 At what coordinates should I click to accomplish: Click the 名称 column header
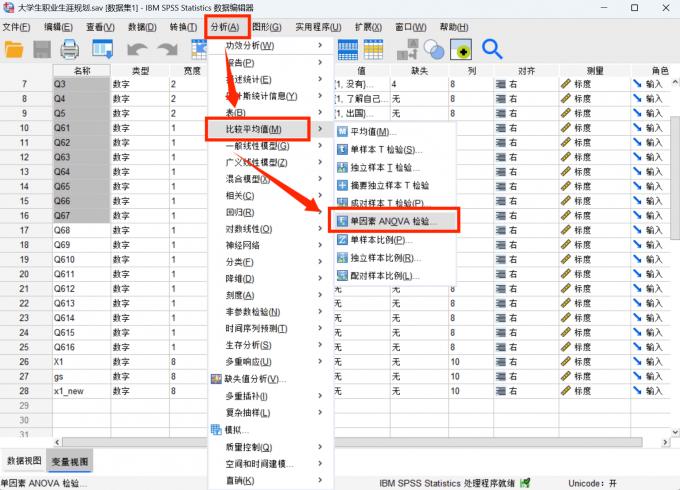pyautogui.click(x=82, y=71)
